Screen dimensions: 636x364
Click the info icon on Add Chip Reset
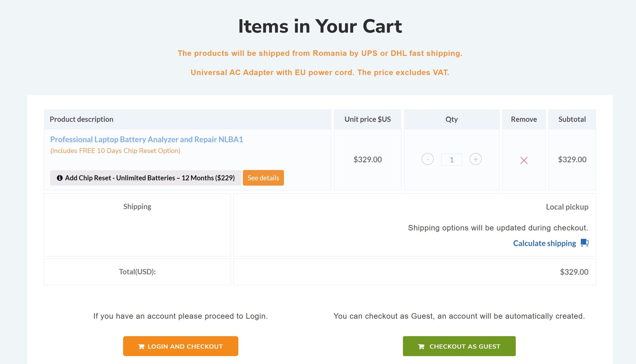coord(60,178)
